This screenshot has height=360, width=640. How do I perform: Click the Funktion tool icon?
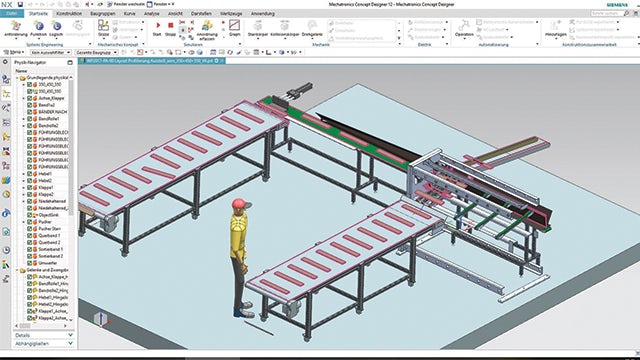[x=39, y=26]
